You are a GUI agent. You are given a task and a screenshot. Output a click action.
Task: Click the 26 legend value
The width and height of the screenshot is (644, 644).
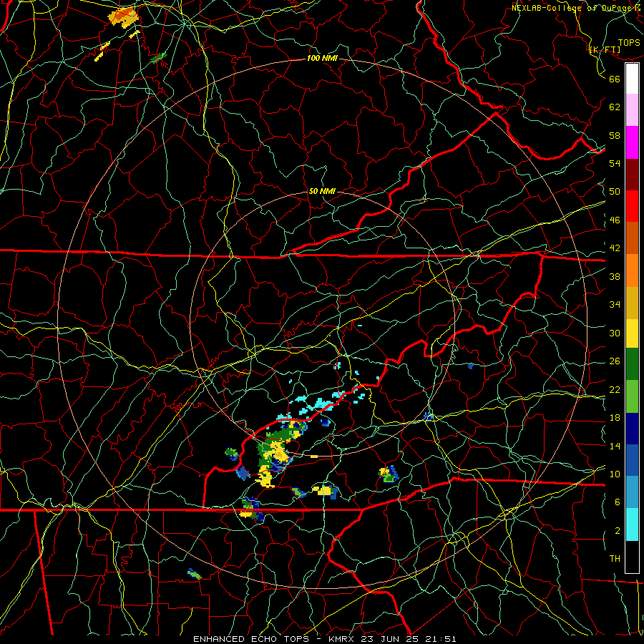(x=615, y=361)
